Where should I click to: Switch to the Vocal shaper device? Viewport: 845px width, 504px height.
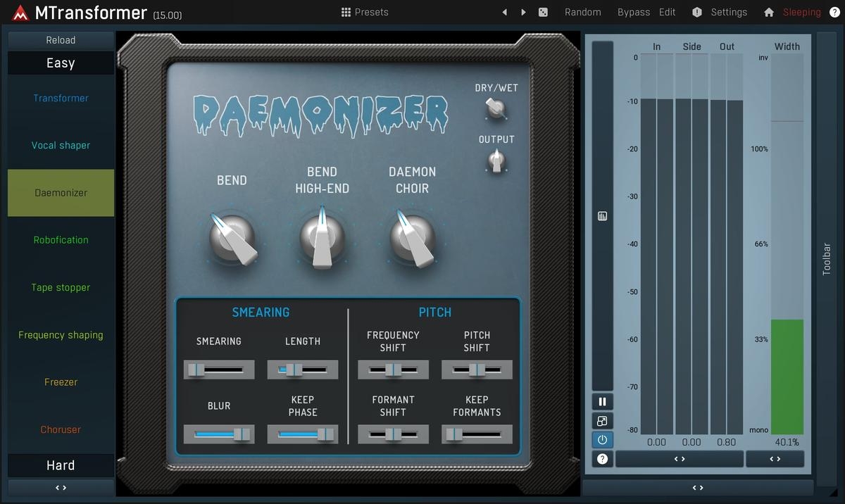pos(61,146)
